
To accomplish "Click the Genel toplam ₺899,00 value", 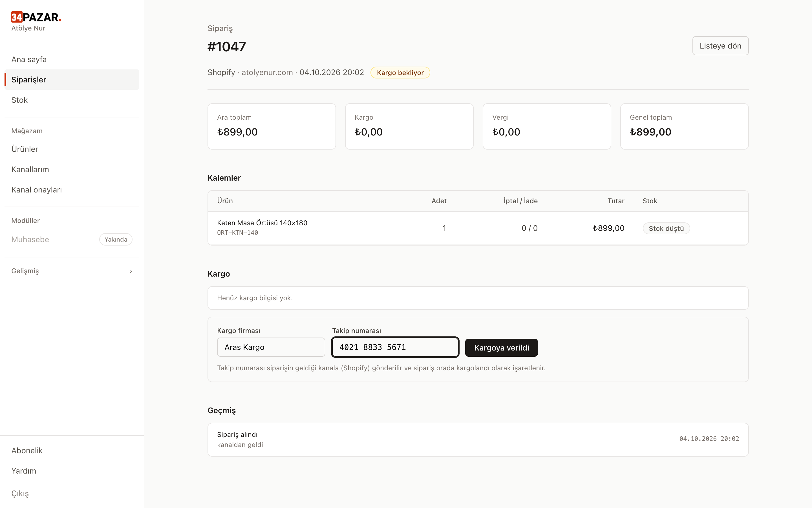I will coord(651,132).
